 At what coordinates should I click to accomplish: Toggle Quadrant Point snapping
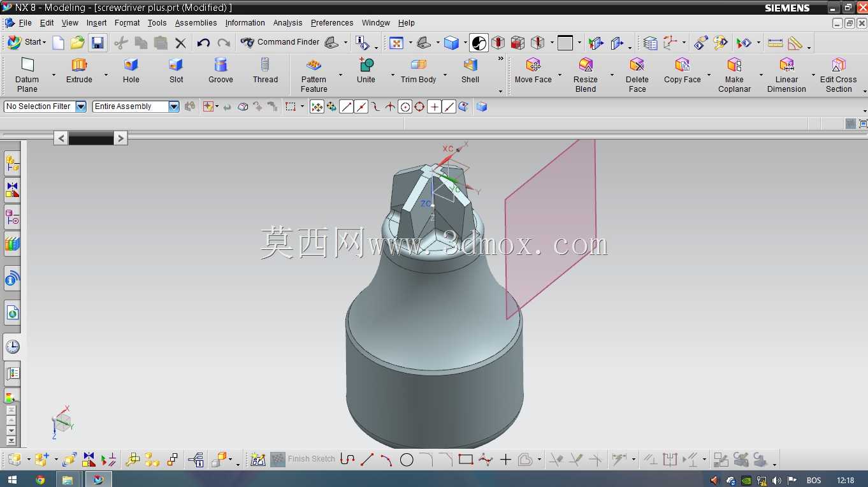419,107
